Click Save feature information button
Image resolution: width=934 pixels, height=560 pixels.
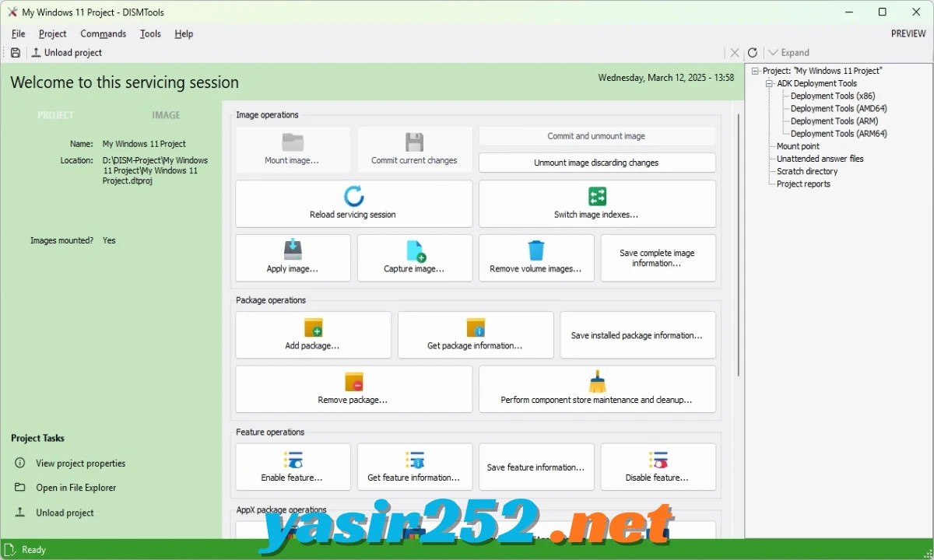536,467
